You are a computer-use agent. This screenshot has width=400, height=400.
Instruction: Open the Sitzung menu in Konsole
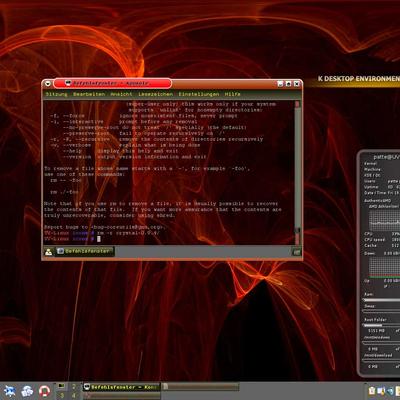56,94
